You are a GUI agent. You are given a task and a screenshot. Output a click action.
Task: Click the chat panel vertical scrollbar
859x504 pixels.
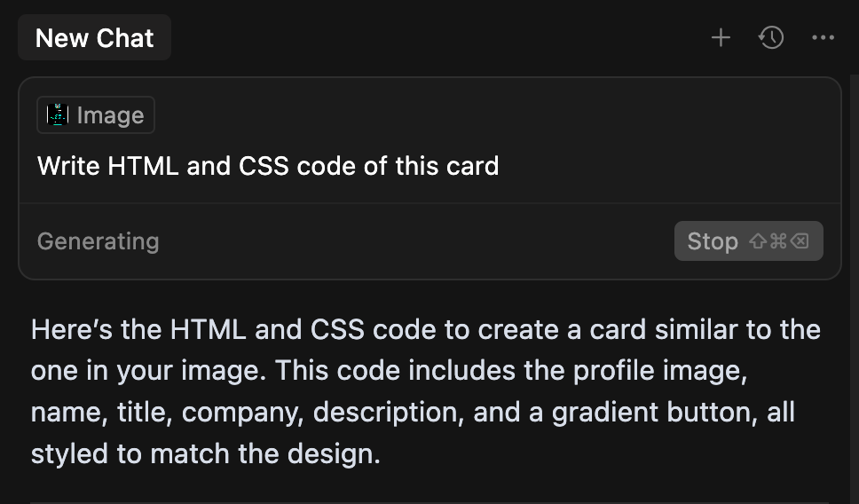coord(854,289)
